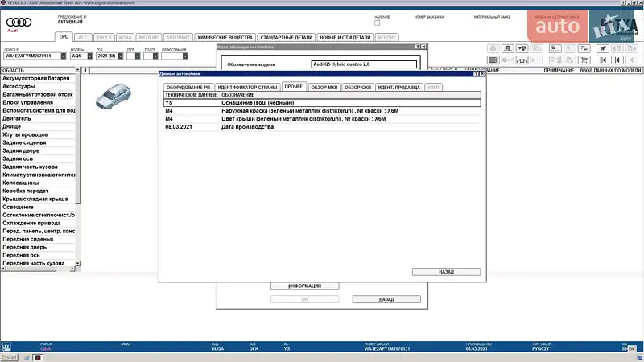The image size is (644, 362).
Task: Select the Идентификатор страны tab
Action: click(x=248, y=86)
